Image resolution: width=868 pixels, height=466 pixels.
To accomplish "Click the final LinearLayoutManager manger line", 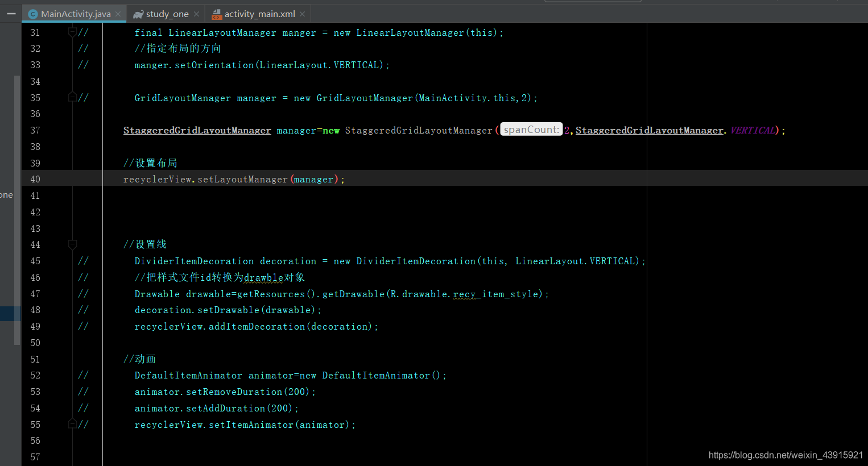I will tap(319, 32).
